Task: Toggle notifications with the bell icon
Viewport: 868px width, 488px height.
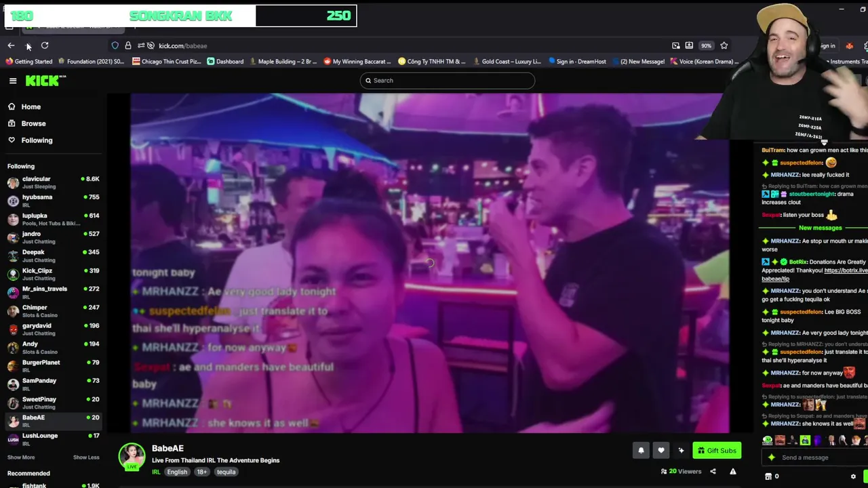Action: point(641,450)
